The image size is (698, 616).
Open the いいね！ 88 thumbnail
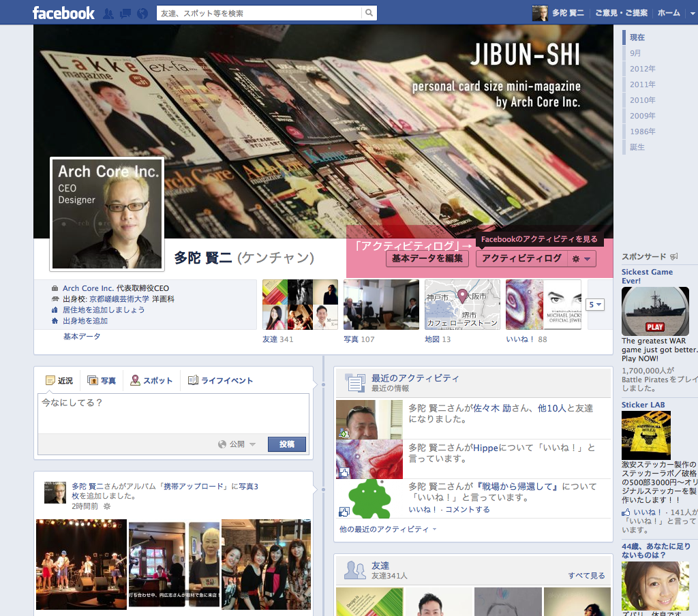543,305
